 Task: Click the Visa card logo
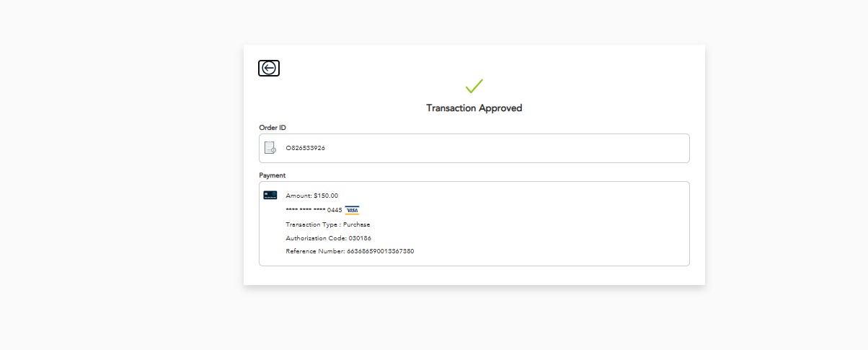pyautogui.click(x=352, y=210)
